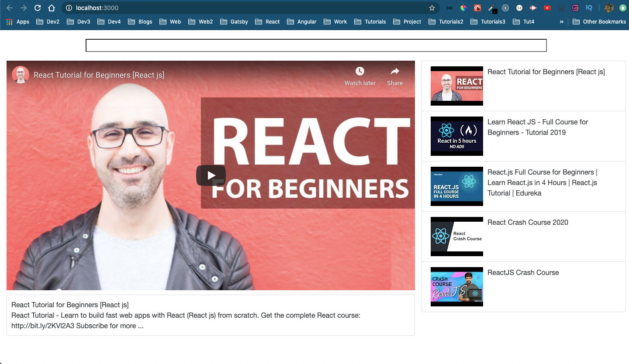
Task: Open the curly braces extension
Action: click(x=449, y=8)
